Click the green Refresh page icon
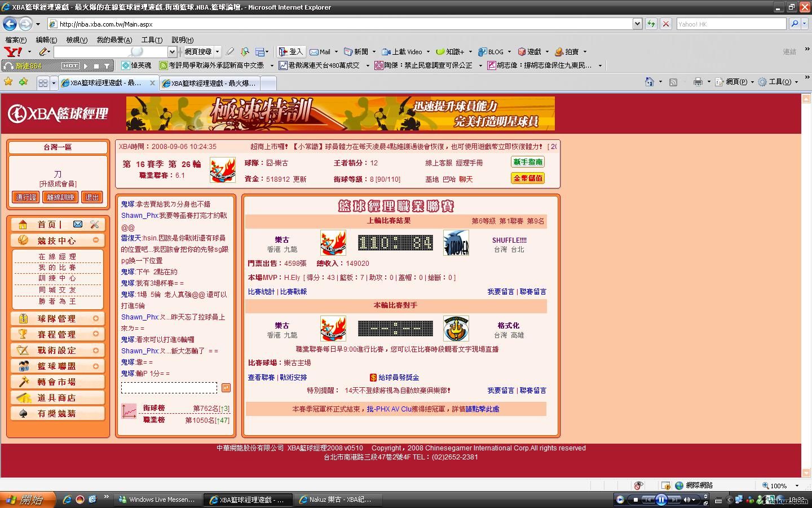Viewport: 812px width, 508px height. [x=651, y=24]
